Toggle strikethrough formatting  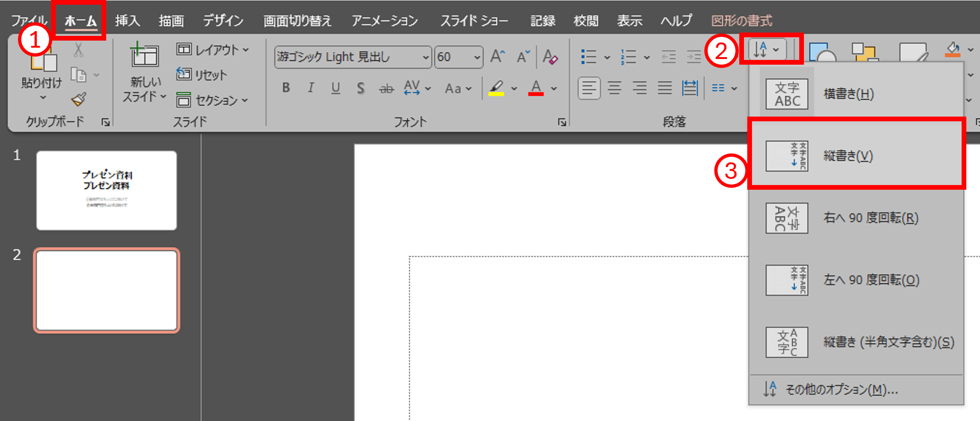386,88
